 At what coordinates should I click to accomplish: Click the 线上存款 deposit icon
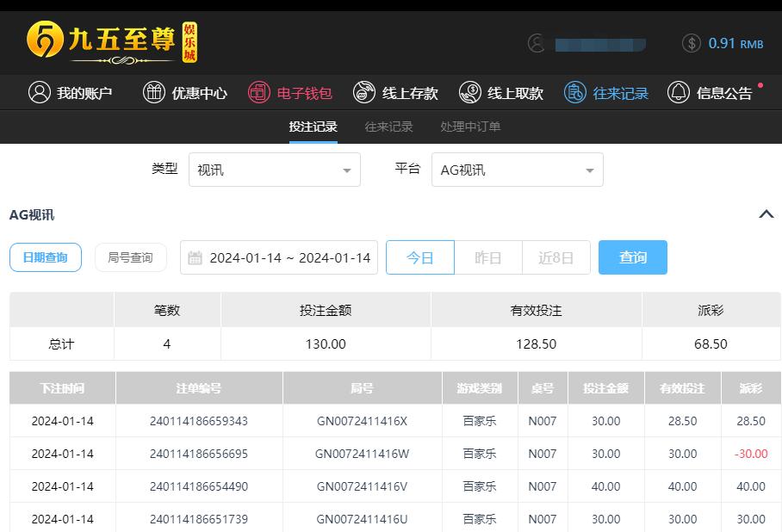[363, 92]
